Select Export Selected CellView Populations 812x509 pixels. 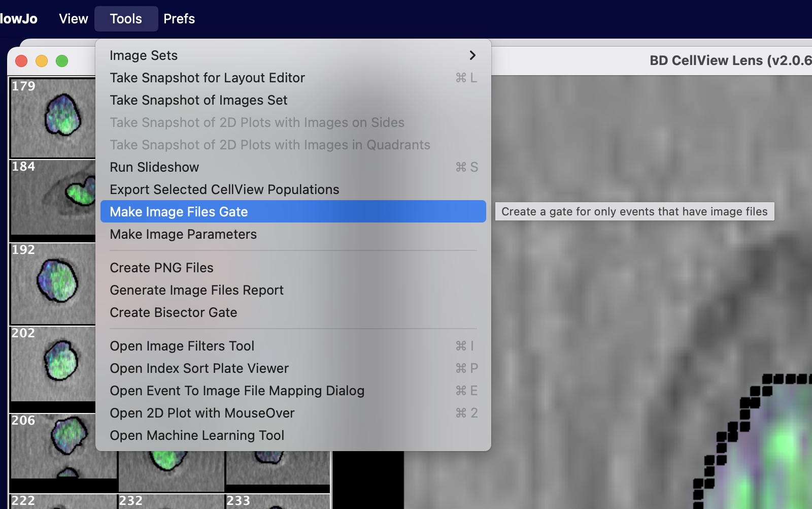[293, 189]
